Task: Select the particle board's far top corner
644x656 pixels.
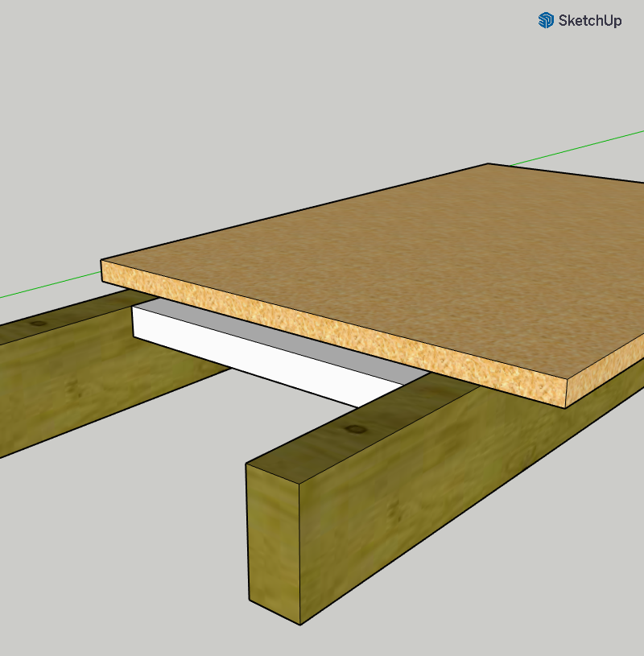Action: point(489,164)
